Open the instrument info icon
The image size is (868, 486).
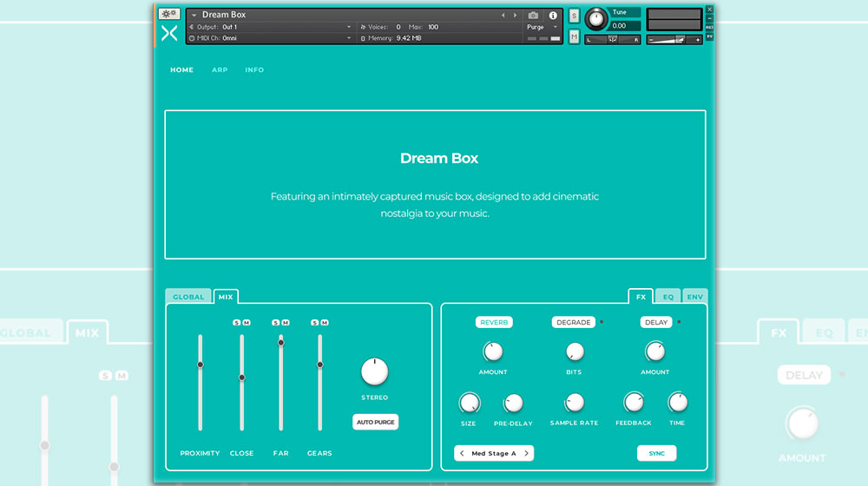553,16
